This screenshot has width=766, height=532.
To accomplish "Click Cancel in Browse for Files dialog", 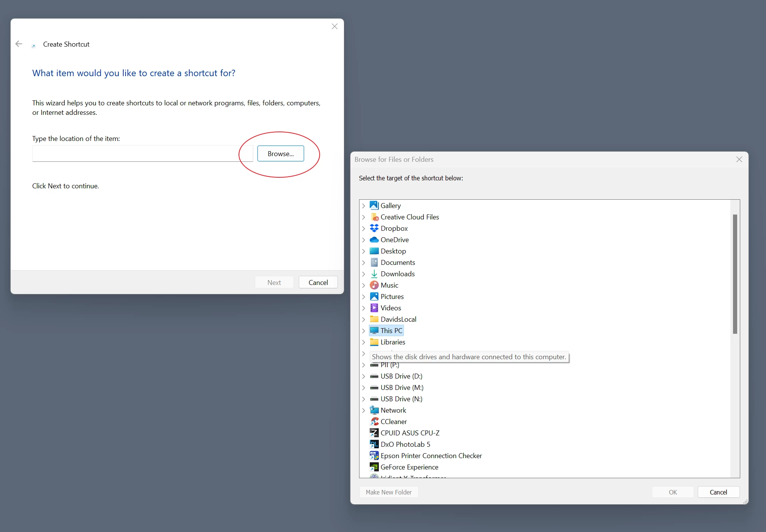I will click(x=718, y=492).
